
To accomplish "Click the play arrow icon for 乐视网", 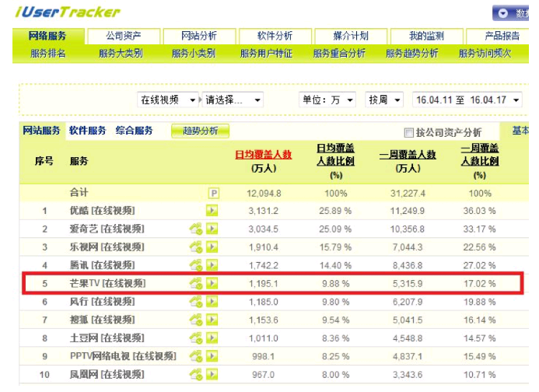I will tap(212, 247).
